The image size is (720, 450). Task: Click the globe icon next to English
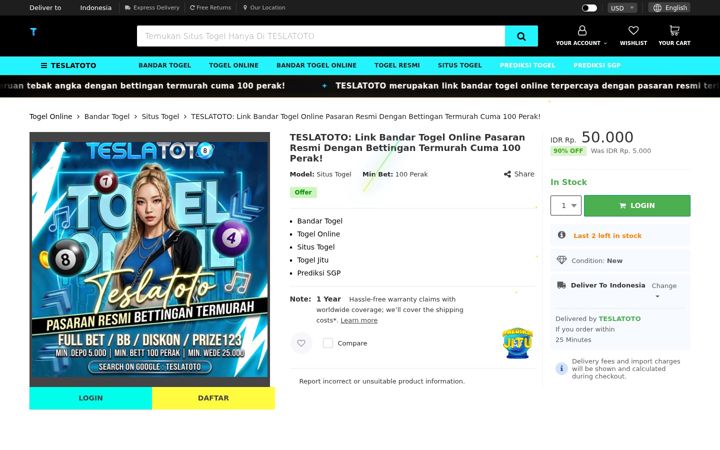pyautogui.click(x=658, y=8)
